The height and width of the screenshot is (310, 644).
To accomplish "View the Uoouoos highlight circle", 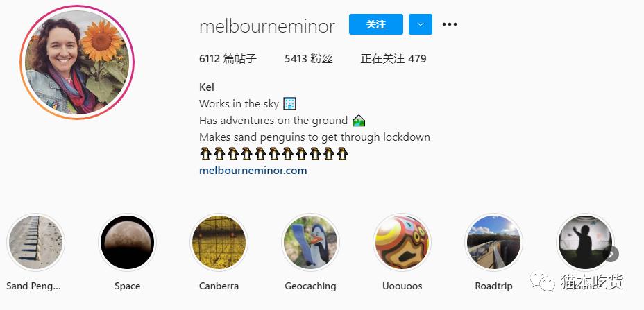I will pos(402,242).
